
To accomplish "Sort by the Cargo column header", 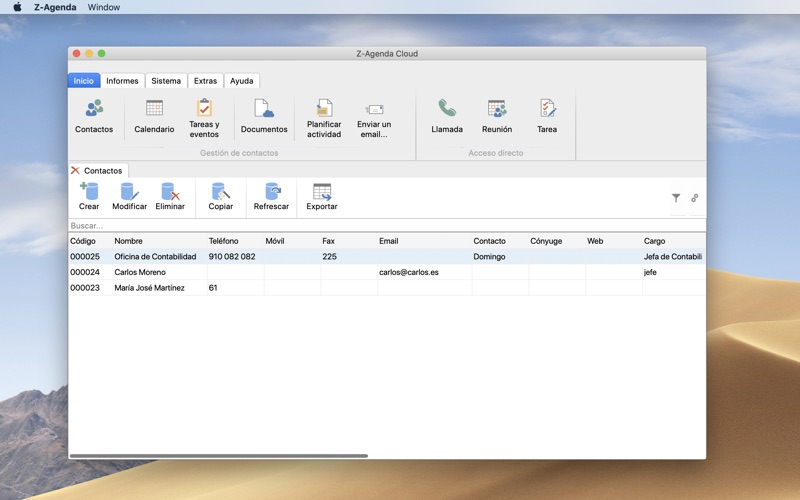I will [x=674, y=241].
